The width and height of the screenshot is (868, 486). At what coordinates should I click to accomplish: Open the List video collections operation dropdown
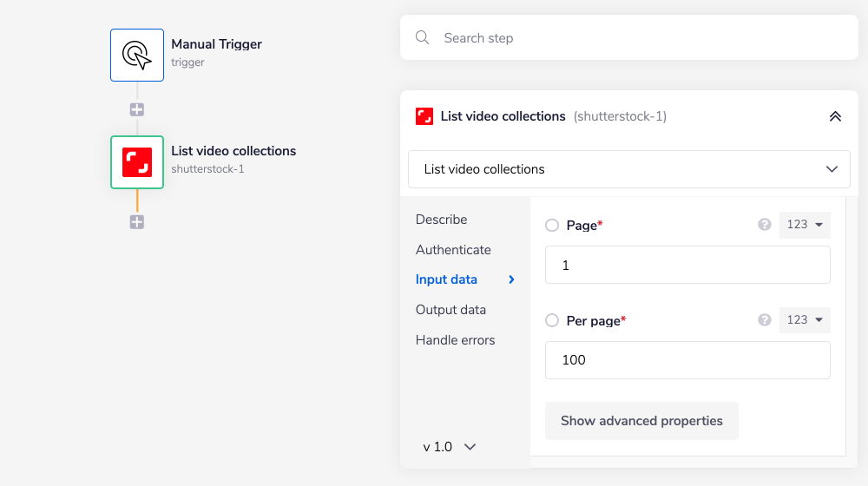(x=629, y=169)
